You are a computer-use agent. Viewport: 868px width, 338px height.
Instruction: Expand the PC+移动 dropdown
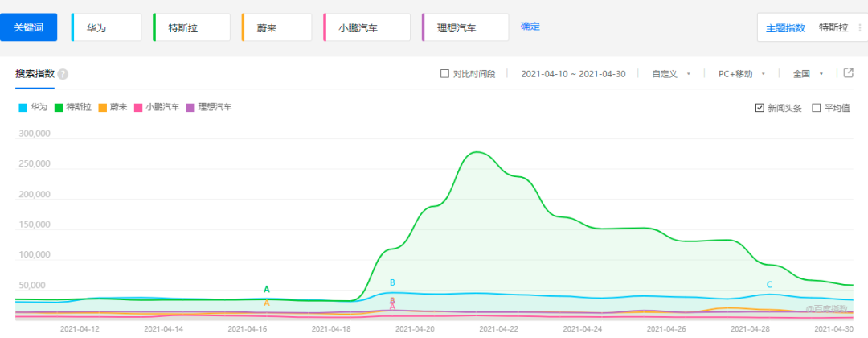coord(742,74)
